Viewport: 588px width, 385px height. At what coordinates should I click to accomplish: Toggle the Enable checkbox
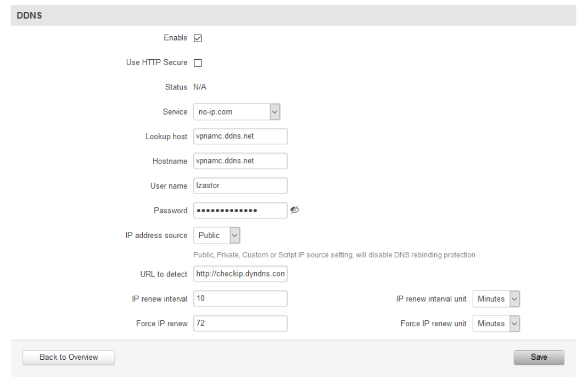198,38
